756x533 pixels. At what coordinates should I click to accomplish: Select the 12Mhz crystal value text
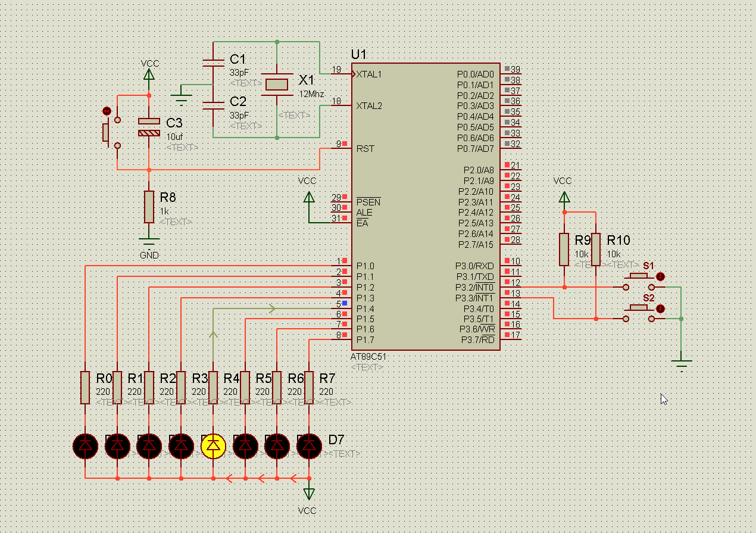pos(311,94)
